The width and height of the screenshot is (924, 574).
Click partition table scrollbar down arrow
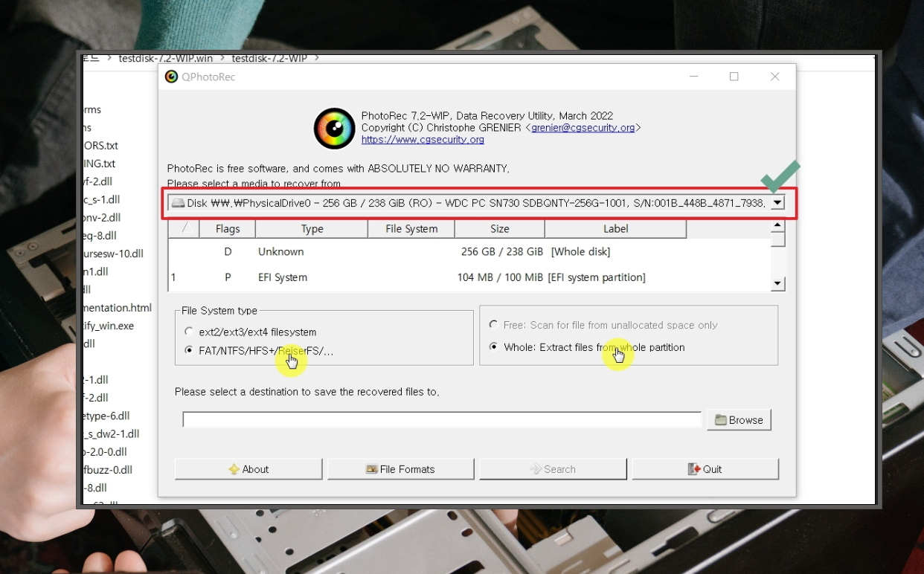(x=778, y=283)
